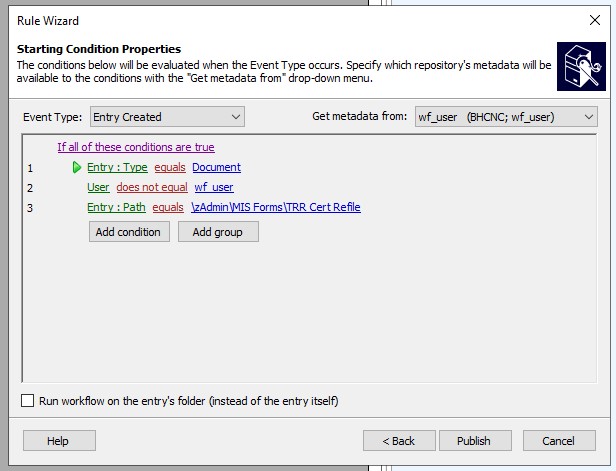Click the green arrow icon on condition 1
Image resolution: width=616 pixels, height=471 pixels.
point(77,168)
